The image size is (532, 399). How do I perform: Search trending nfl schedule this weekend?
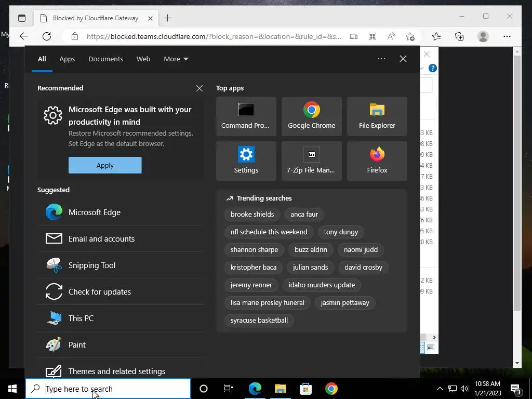click(x=269, y=232)
